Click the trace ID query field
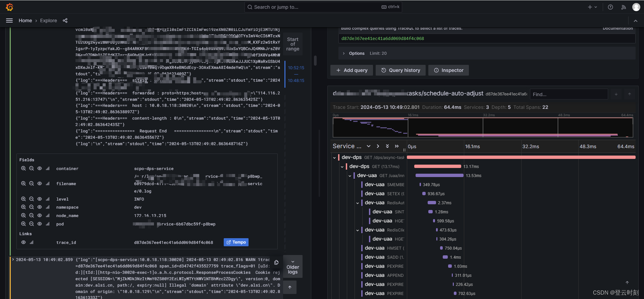This screenshot has height=299, width=644. pos(487,39)
